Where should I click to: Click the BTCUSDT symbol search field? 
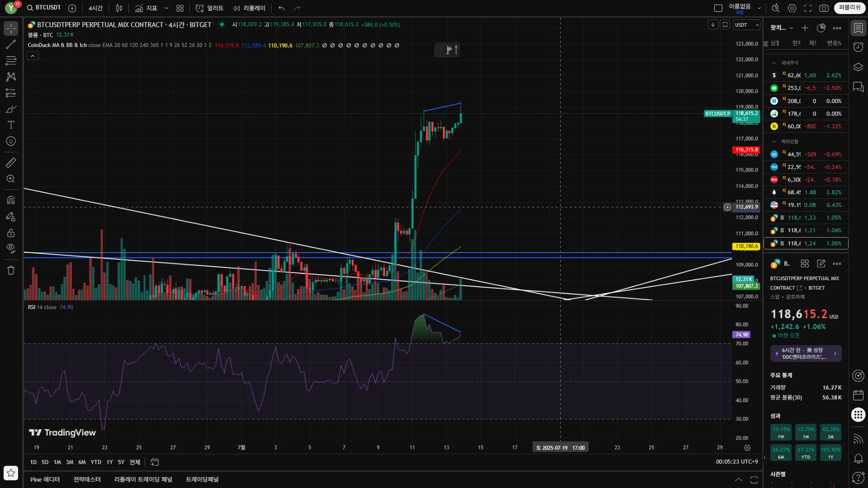tap(47, 8)
